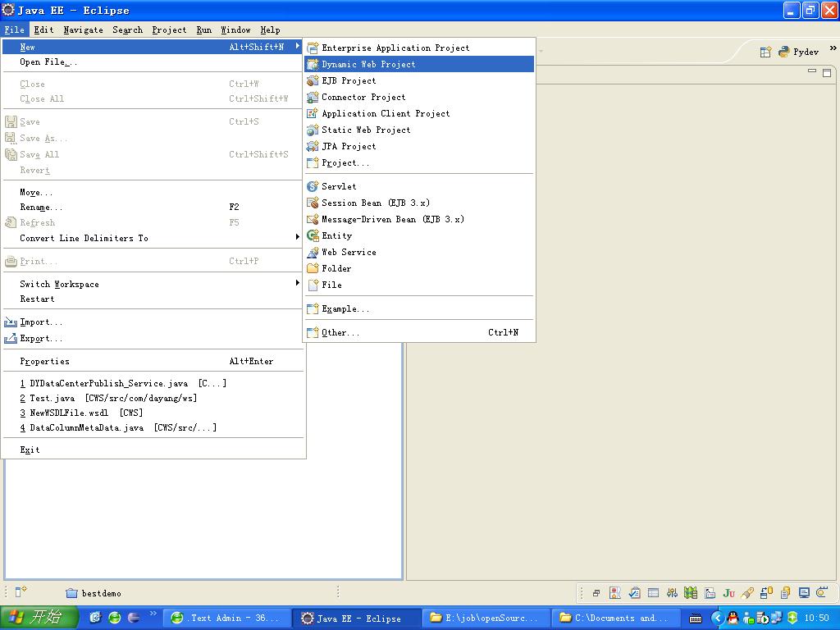Viewport: 840px width, 630px height.
Task: Create a new Folder
Action: point(419,268)
